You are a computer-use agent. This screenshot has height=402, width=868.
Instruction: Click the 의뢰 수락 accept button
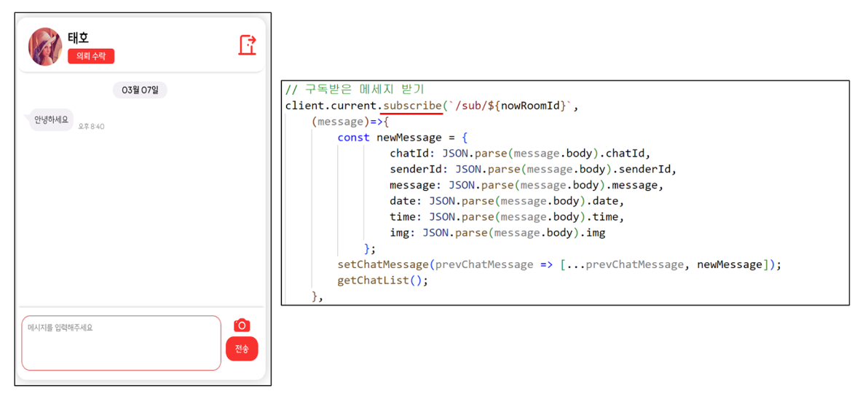point(91,57)
